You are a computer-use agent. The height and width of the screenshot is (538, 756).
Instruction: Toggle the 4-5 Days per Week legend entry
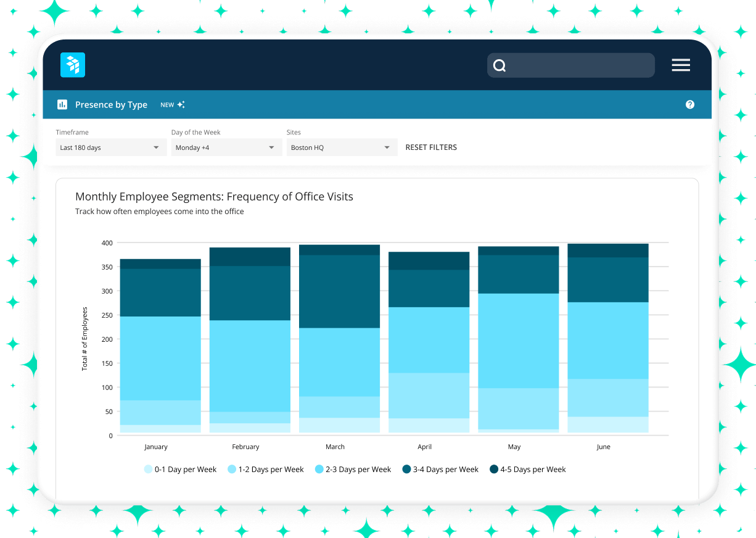click(527, 469)
